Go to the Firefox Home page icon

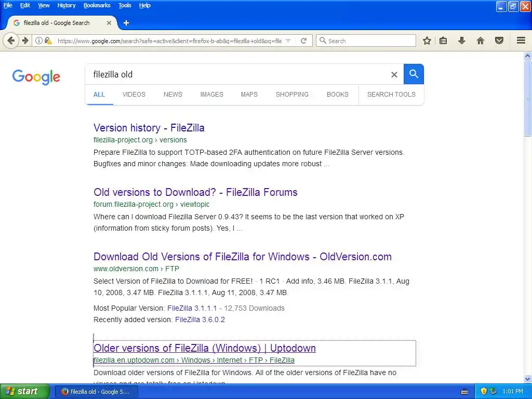(x=481, y=41)
